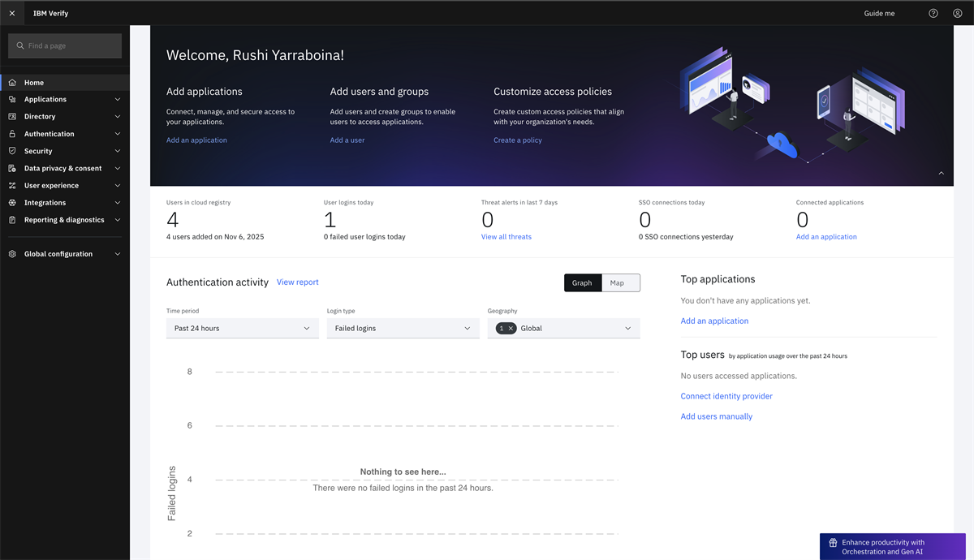974x560 pixels.
Task: Select the Applications icon in the sidebar
Action: tap(12, 99)
